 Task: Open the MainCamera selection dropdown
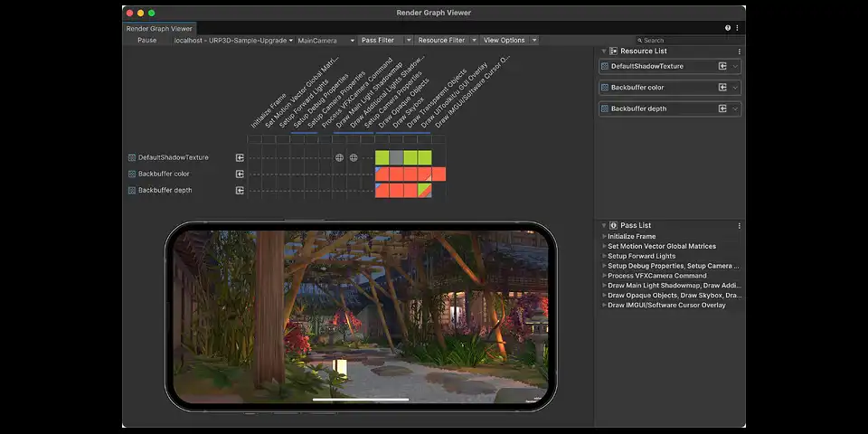325,41
